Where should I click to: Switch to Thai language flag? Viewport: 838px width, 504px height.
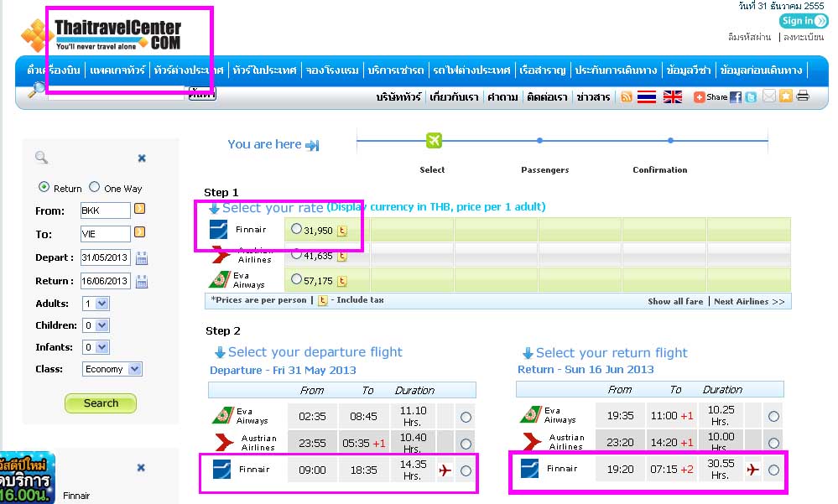point(647,96)
